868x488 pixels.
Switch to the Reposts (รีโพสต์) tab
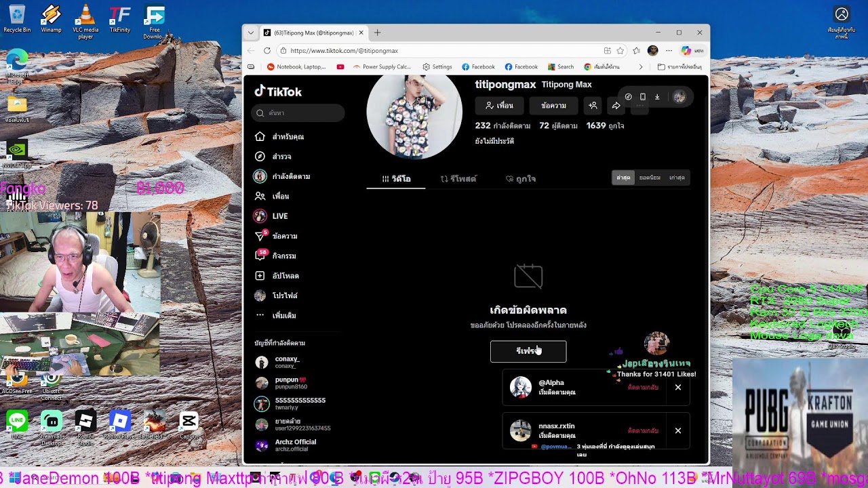coord(458,179)
